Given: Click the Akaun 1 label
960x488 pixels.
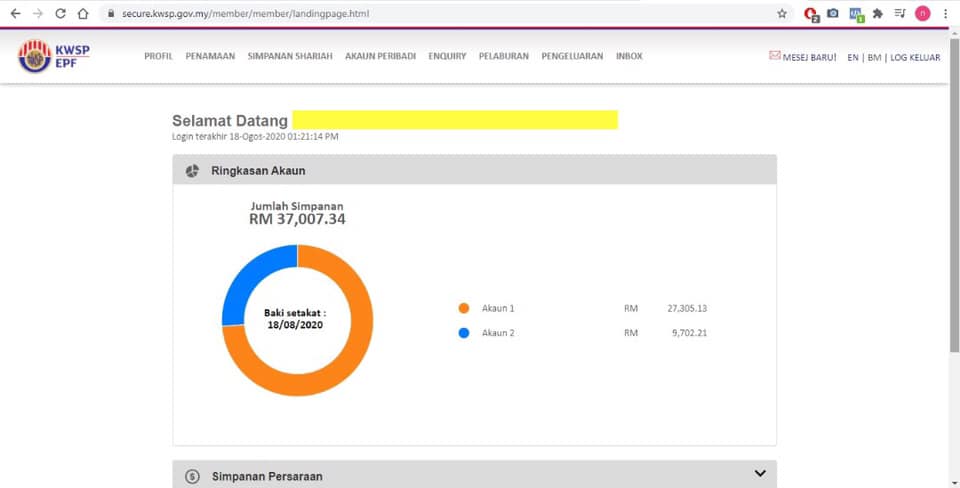Looking at the screenshot, I should point(498,309).
